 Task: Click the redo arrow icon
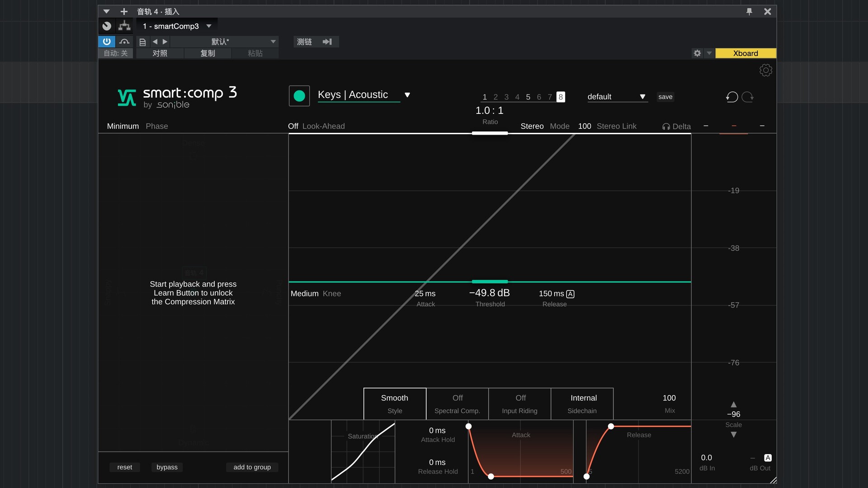748,97
